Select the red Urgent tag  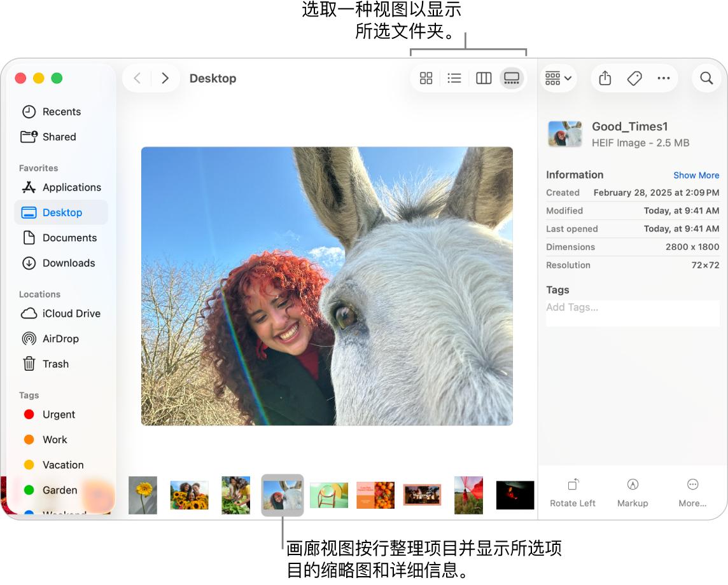pyautogui.click(x=59, y=415)
